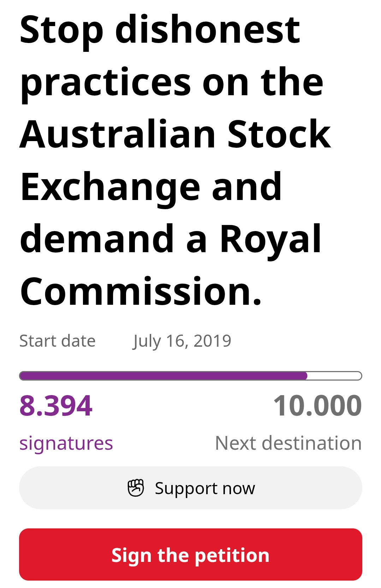Tap the red Sign the petition button
Image resolution: width=381 pixels, height=588 pixels.
tap(191, 554)
